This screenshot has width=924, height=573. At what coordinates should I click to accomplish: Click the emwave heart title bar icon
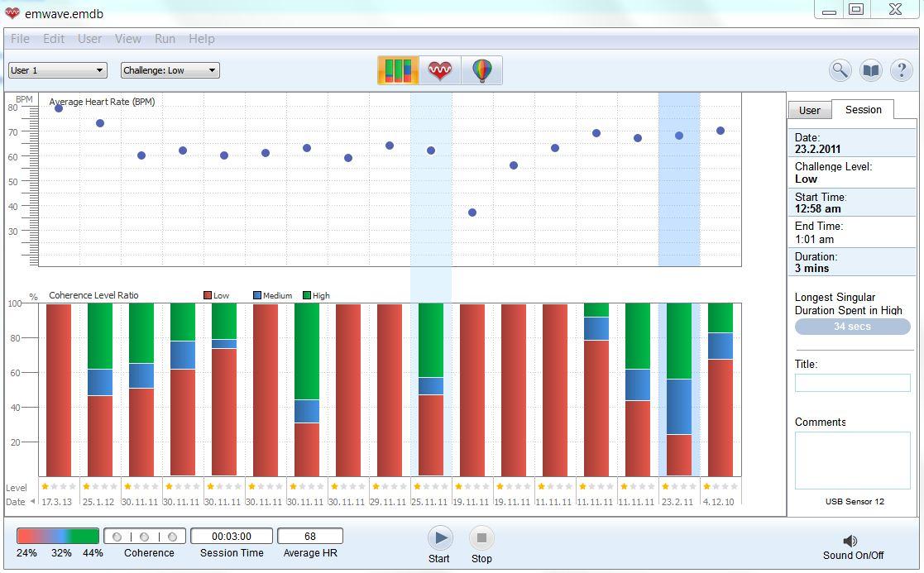12,13
